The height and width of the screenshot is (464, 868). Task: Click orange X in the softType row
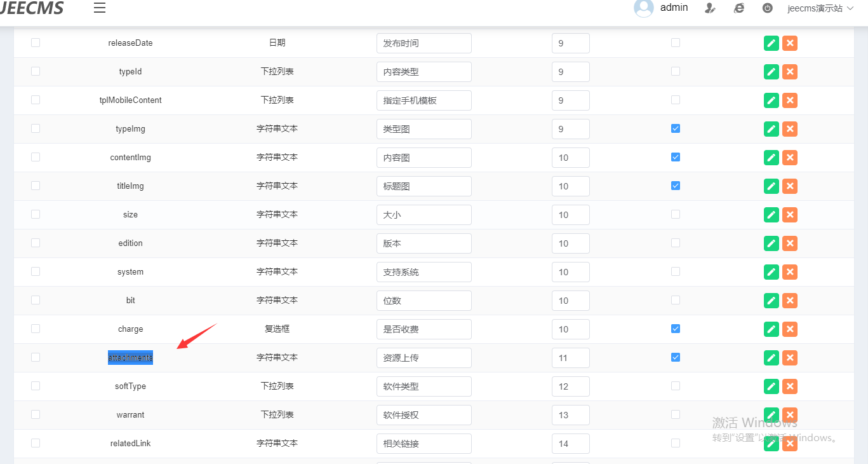[790, 386]
